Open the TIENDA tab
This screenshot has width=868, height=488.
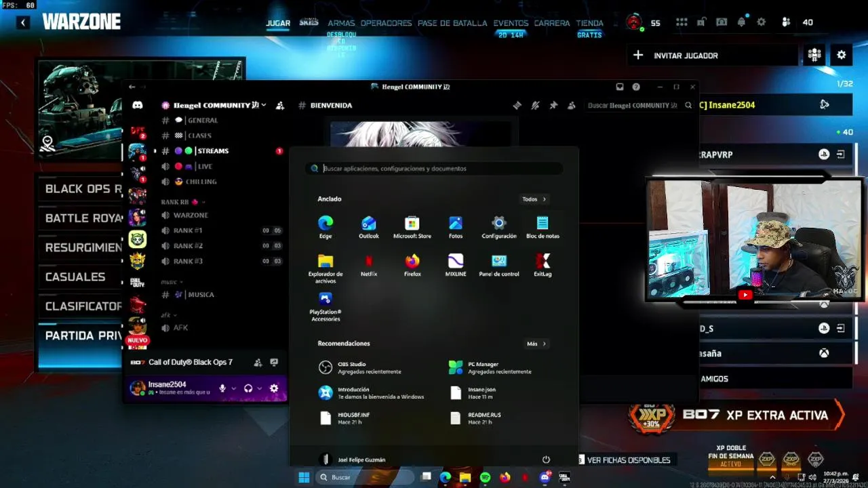[589, 23]
